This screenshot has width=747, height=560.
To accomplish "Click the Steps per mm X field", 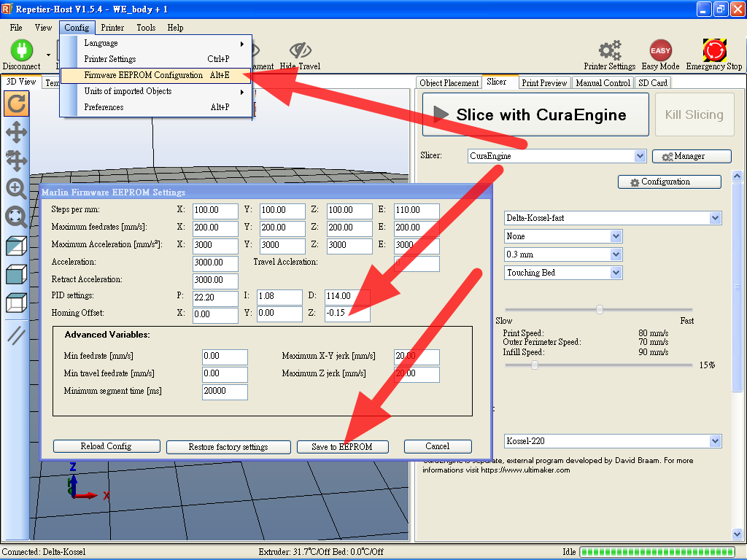I will pos(215,210).
